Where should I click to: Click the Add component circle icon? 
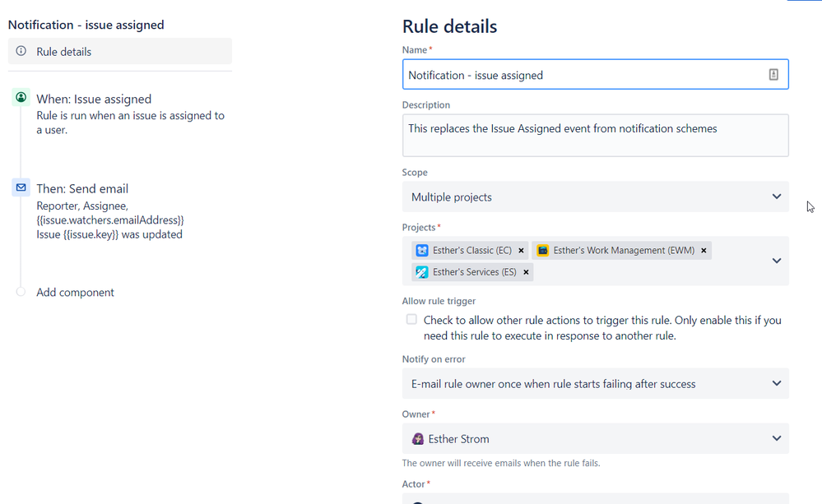(x=21, y=292)
